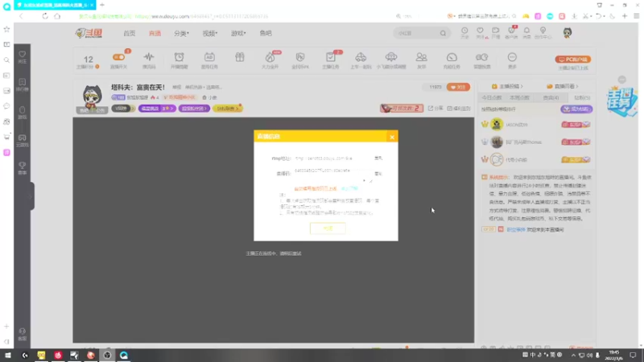Open Windows Start menu
644x362 pixels.
8,355
